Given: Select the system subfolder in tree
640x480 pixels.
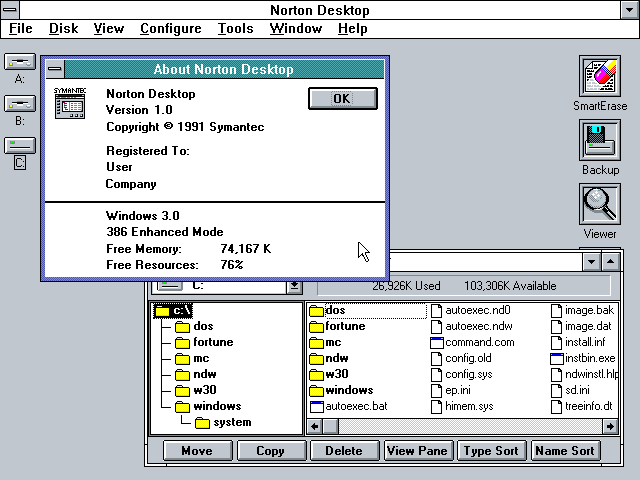Looking at the screenshot, I should (223, 422).
